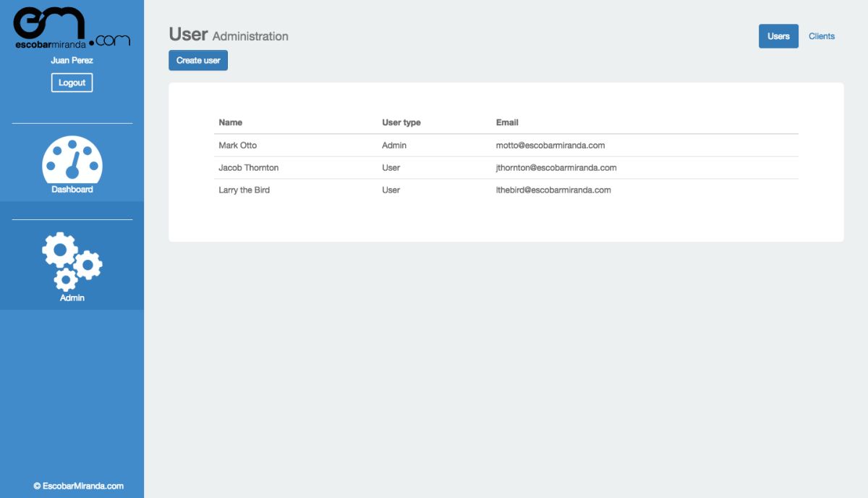Screen dimensions: 868x498
Task: Select Jacob Thornton in the user list
Action: (248, 167)
